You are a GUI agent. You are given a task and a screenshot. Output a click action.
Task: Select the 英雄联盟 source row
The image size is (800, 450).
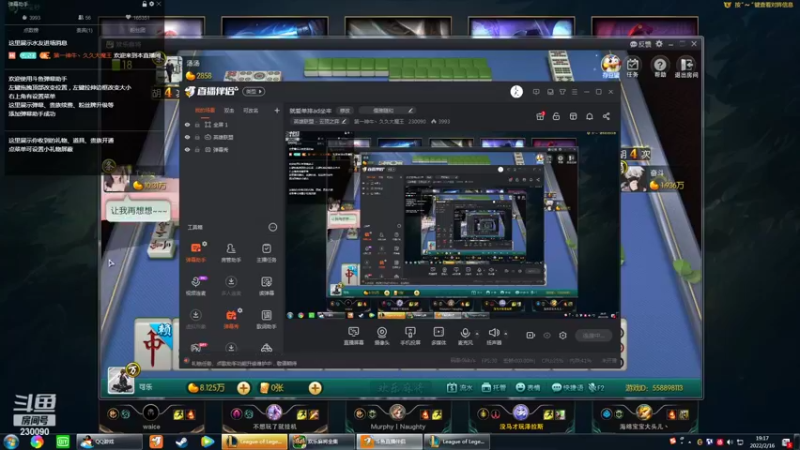point(232,137)
